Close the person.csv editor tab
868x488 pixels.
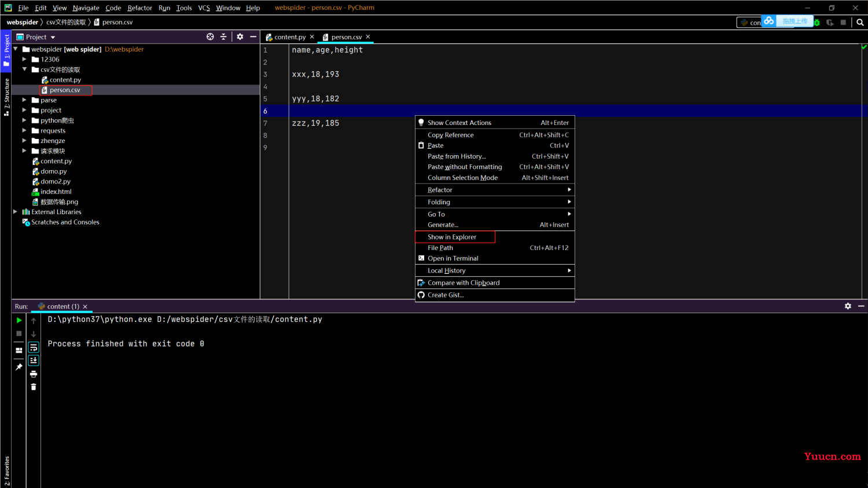[368, 36]
